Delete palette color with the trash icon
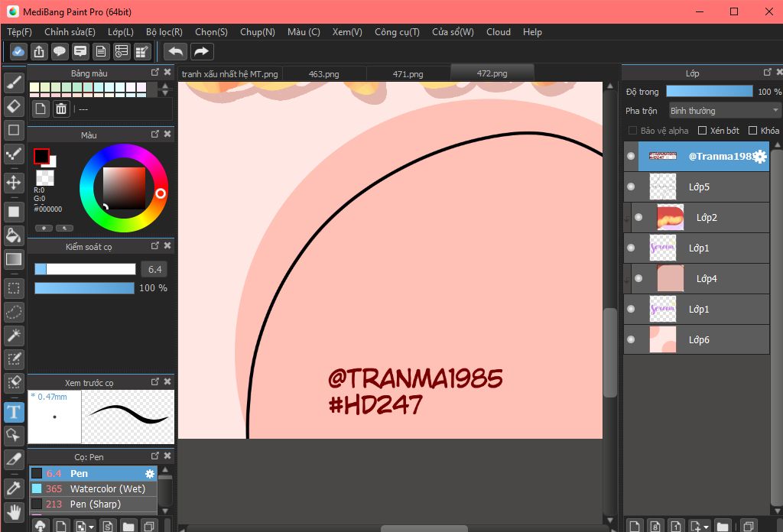Image resolution: width=783 pixels, height=532 pixels. (x=61, y=109)
